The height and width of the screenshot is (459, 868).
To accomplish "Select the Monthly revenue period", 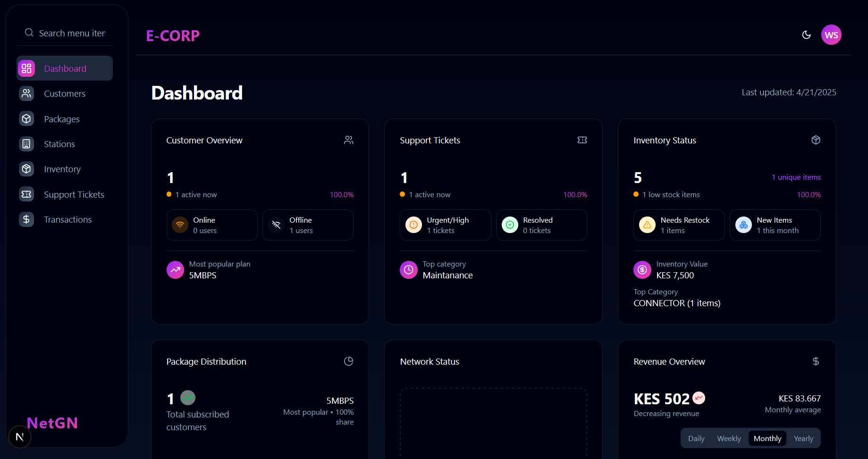I will tap(767, 438).
